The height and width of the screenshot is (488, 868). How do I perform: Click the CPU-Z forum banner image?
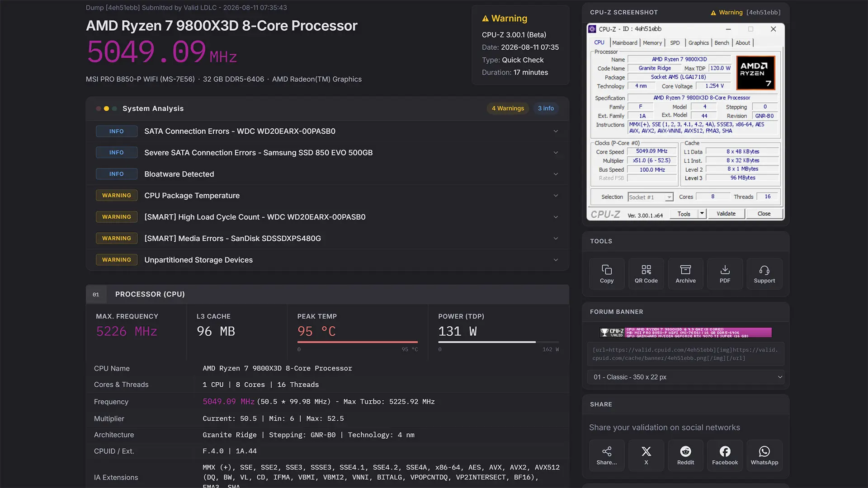[x=685, y=333]
